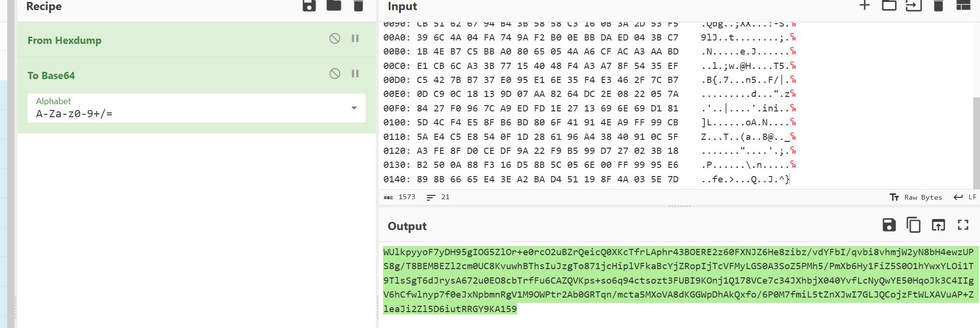Maximise the output pane
This screenshot has width=980, height=328.
click(963, 225)
